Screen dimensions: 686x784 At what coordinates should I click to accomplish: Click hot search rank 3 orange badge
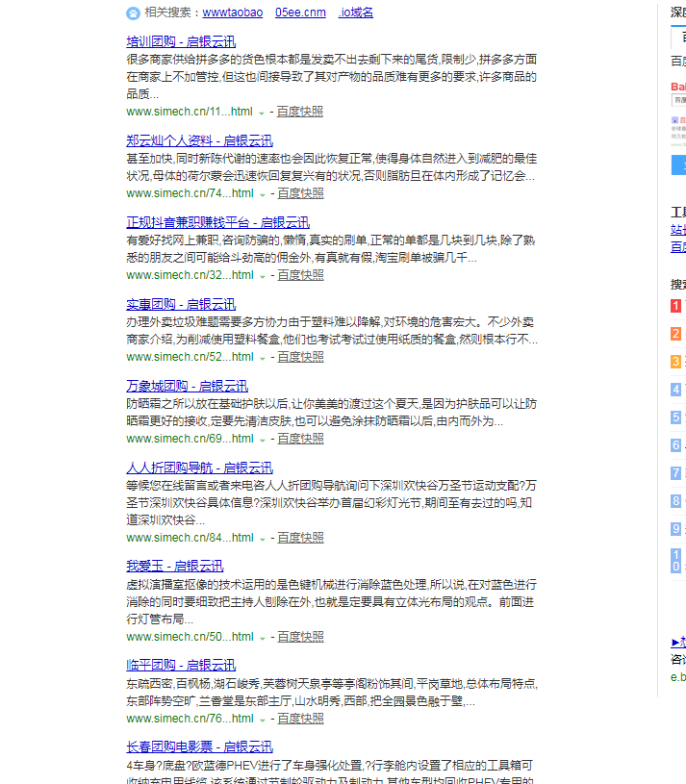pyautogui.click(x=676, y=362)
